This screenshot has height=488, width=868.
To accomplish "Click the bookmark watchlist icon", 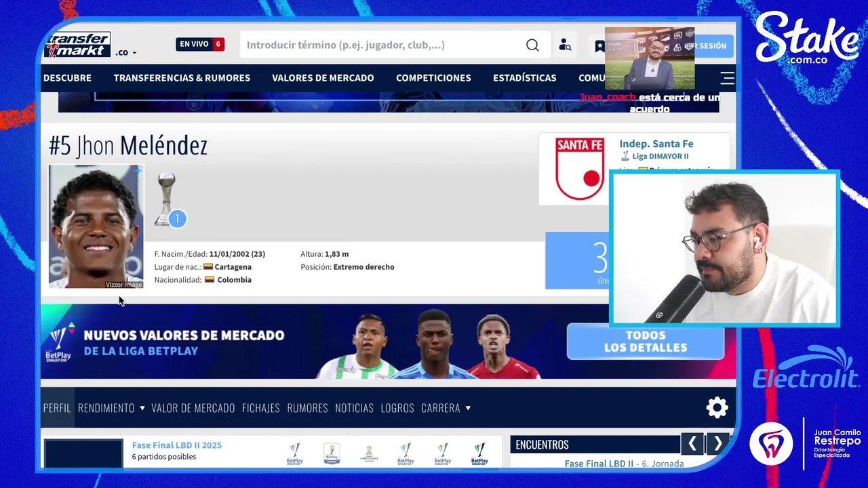I will [599, 45].
